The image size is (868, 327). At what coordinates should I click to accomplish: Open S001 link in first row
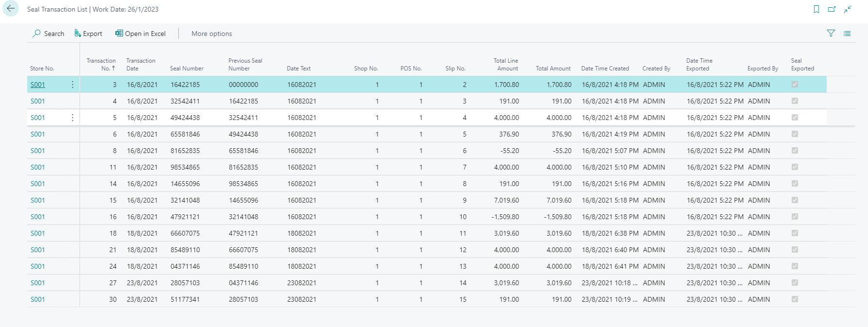coord(38,85)
